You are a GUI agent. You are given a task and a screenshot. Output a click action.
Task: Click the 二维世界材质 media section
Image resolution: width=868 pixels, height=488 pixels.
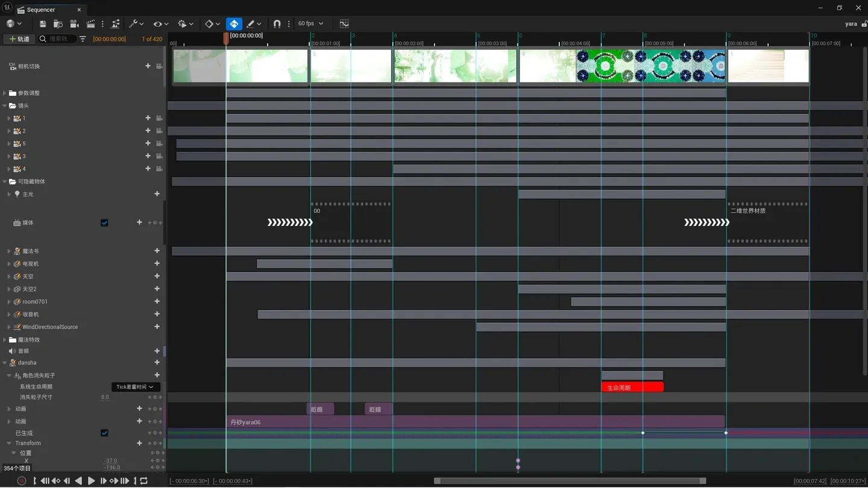(x=767, y=222)
